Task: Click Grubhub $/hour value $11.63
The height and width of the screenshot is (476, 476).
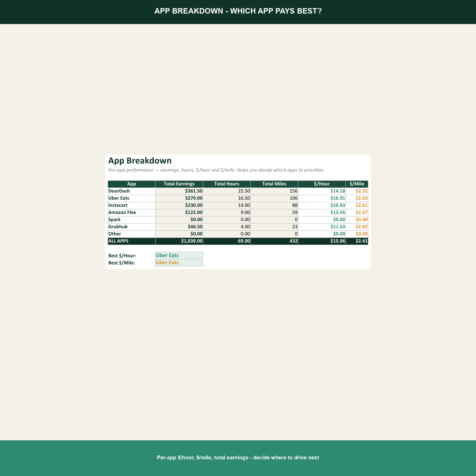Action: tap(322, 227)
